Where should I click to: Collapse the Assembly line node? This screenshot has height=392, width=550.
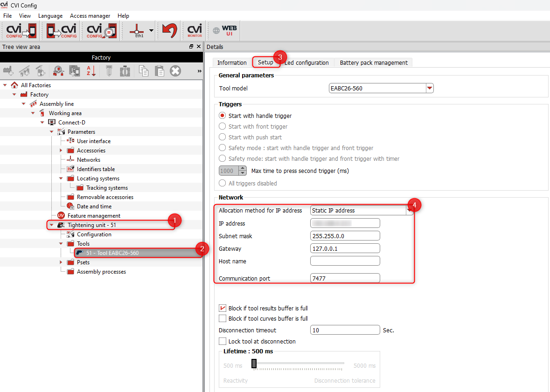(23, 104)
